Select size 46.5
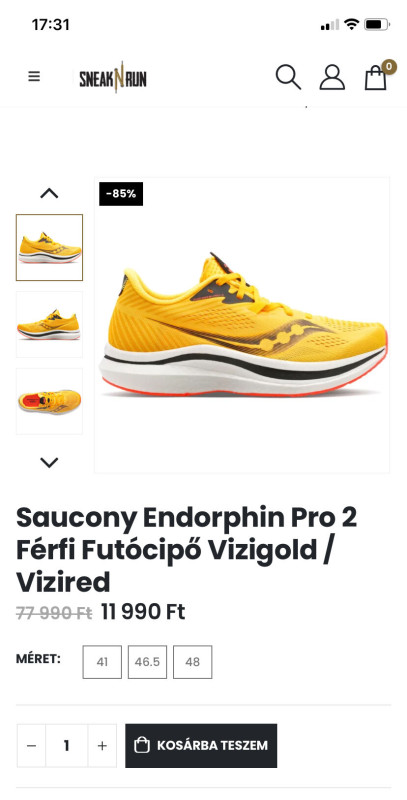This screenshot has height=800, width=407. tap(147, 662)
